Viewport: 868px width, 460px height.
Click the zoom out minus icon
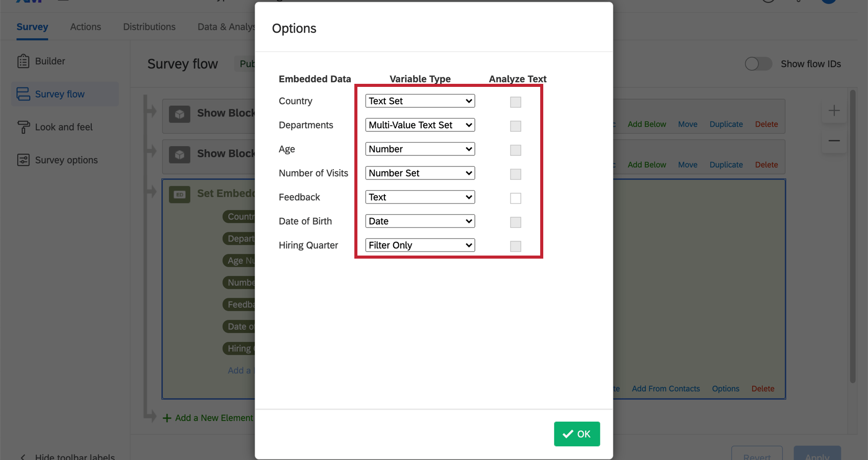click(x=834, y=141)
